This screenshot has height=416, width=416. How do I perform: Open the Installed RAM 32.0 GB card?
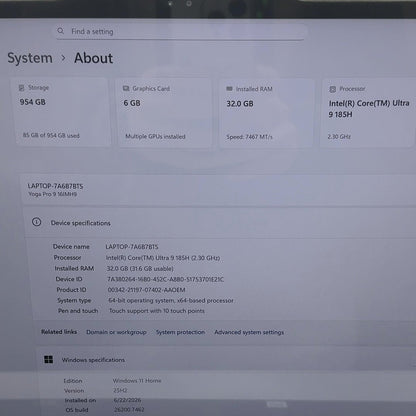pos(267,113)
